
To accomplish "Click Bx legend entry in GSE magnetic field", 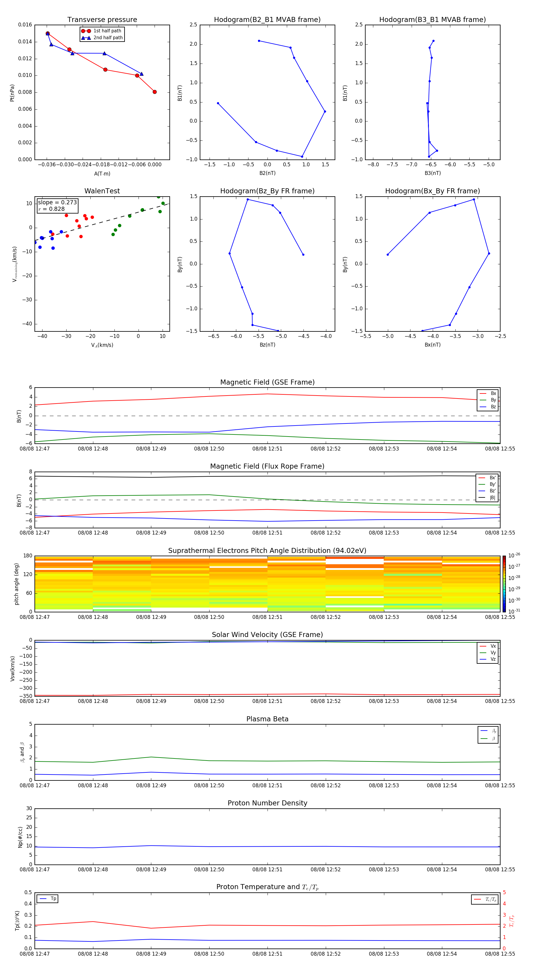I will pos(488,393).
